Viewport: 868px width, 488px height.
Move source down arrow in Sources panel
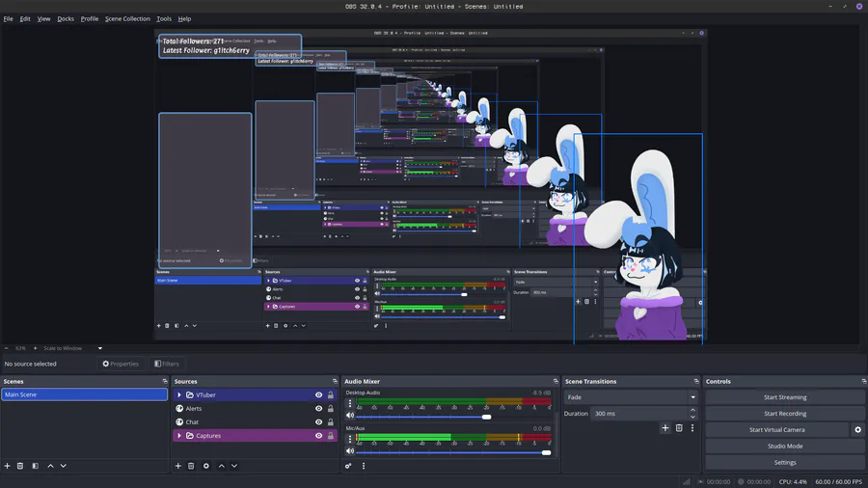point(234,466)
